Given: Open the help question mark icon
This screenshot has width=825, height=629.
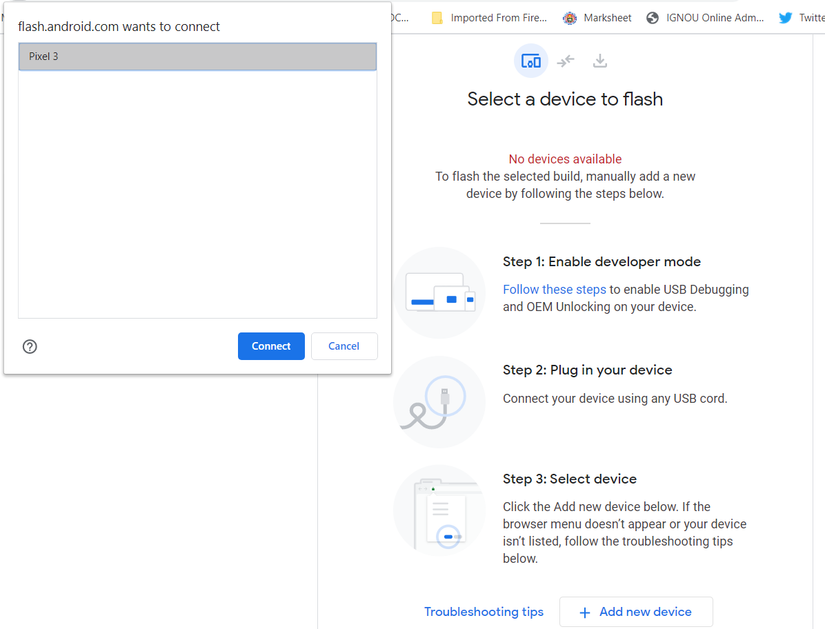Looking at the screenshot, I should tap(30, 346).
